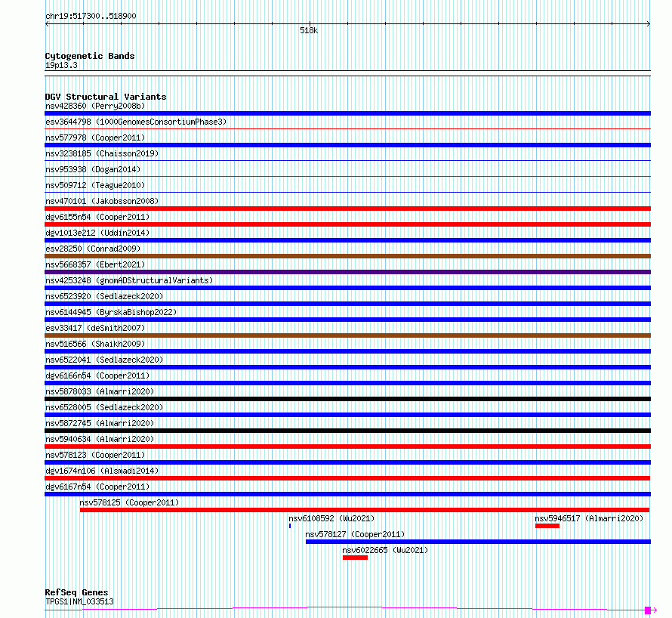
Task: Click the brown bar under esv33417
Action: [347, 335]
